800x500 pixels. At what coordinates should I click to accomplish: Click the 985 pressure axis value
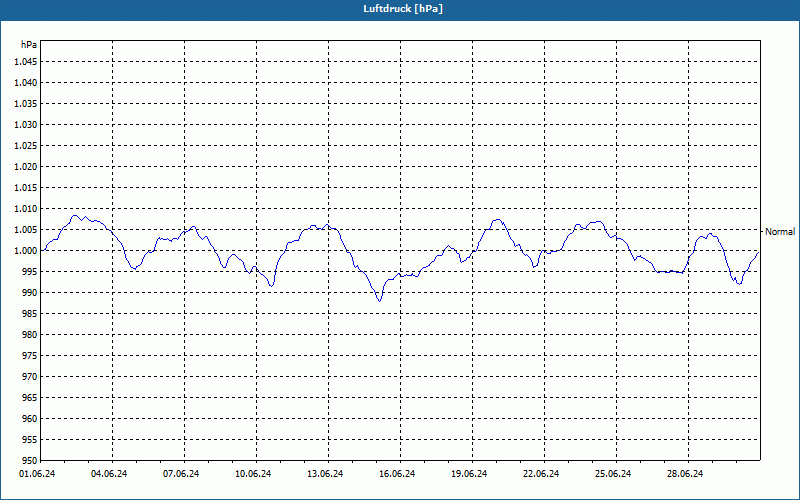pyautogui.click(x=30, y=313)
